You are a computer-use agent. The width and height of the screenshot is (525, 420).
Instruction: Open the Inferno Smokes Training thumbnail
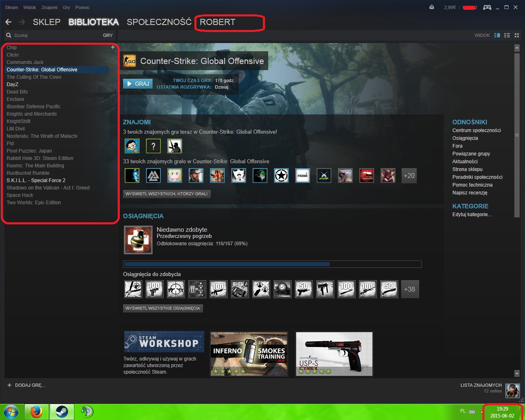249,354
